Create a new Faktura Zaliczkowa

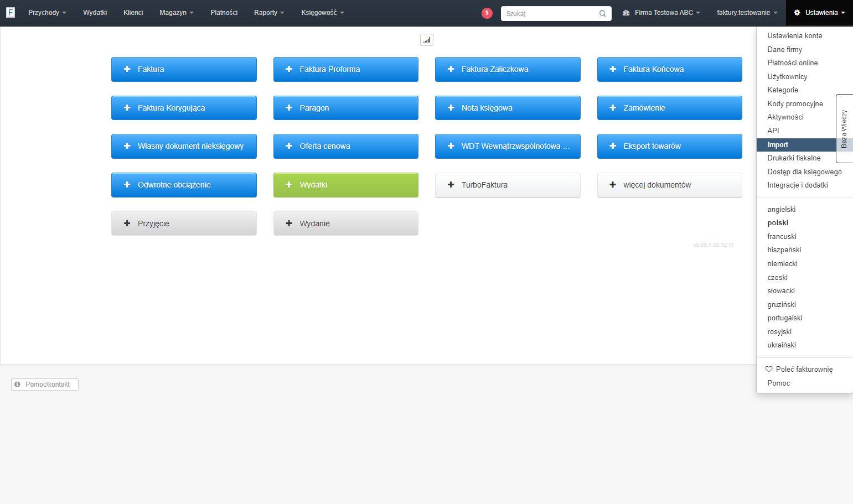point(508,69)
